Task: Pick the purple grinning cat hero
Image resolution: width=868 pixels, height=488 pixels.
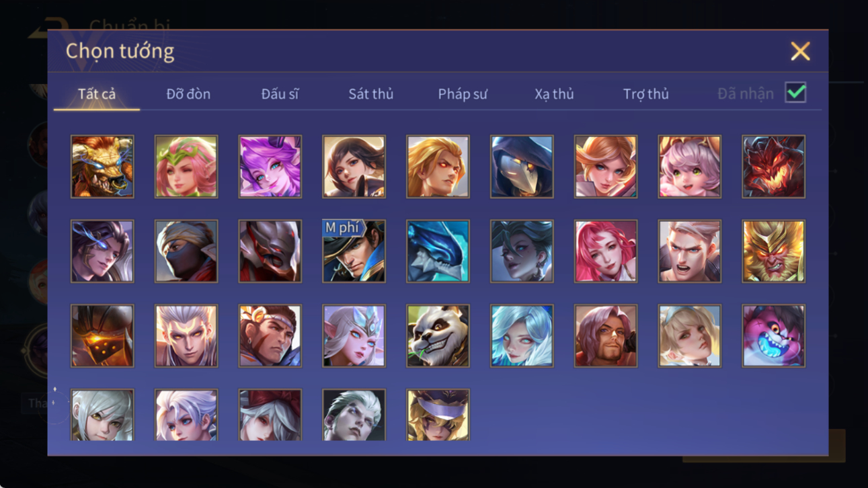Action: pyautogui.click(x=773, y=335)
